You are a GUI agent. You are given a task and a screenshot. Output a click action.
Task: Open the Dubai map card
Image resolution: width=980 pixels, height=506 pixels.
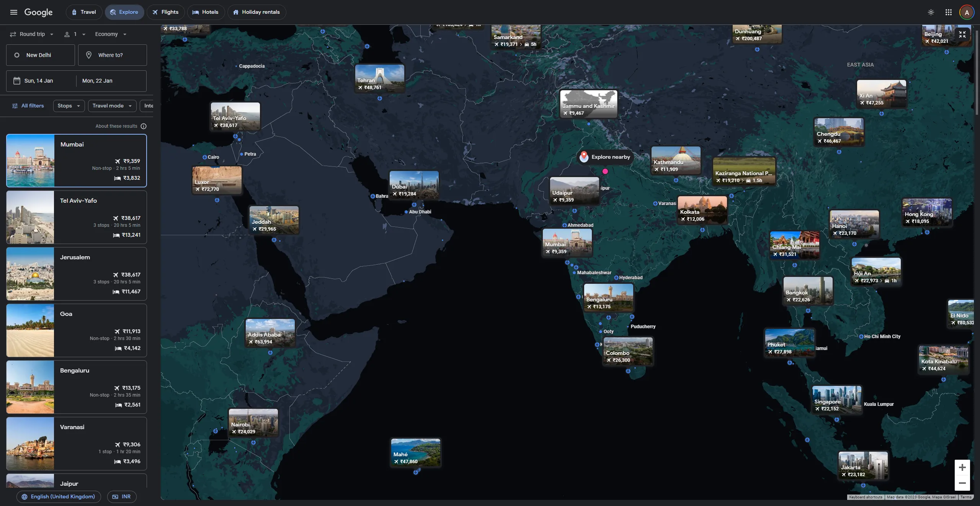pos(414,185)
